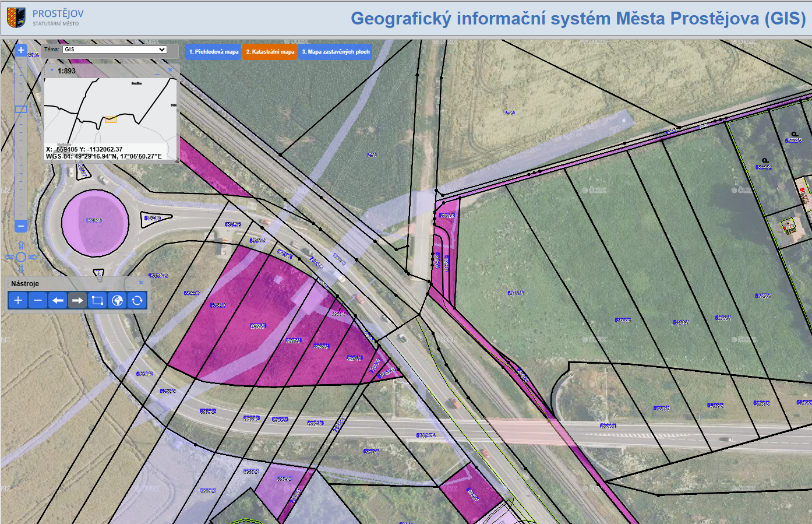The image size is (812, 524).
Task: Click the zoom-out minus tool in Nástroje
Action: (x=38, y=300)
